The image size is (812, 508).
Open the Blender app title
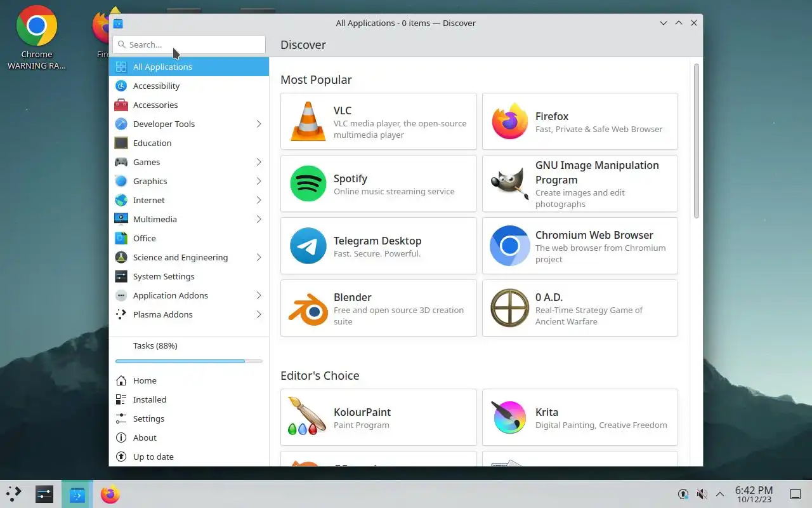tap(353, 297)
